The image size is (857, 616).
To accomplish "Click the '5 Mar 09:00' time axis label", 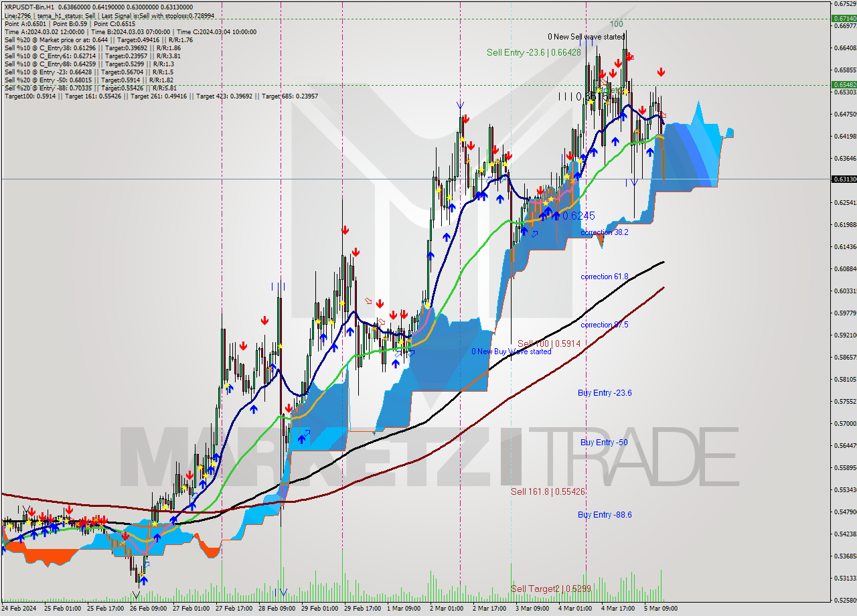I will [661, 609].
